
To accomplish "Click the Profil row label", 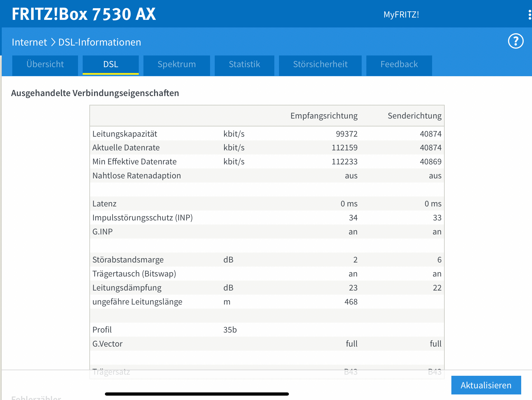I will 102,330.
